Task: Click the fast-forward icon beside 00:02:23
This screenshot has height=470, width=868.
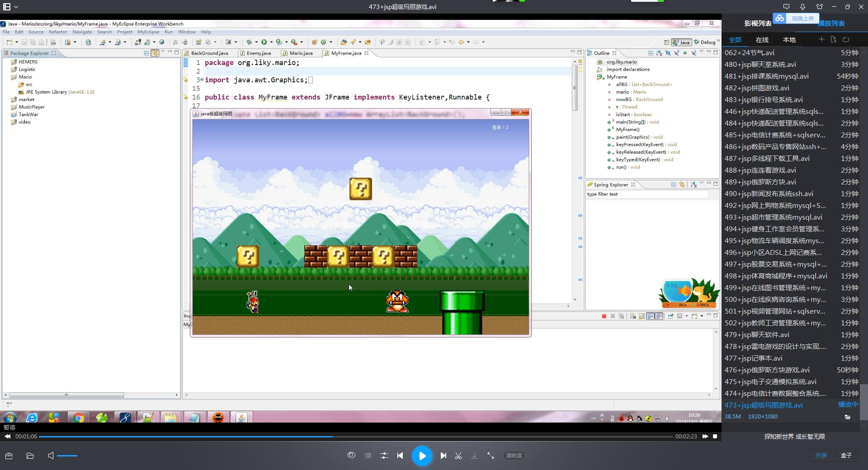Action: coord(705,437)
